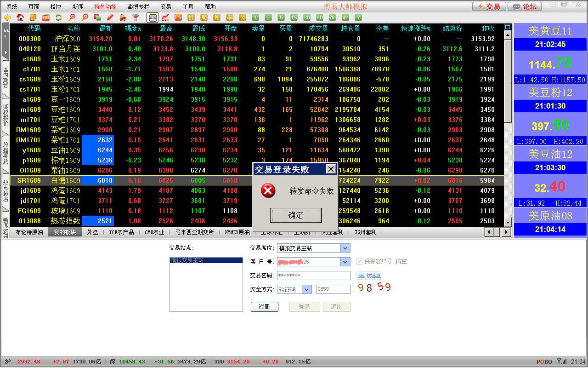Select the 15-minute period button
Image resolution: width=588 pixels, height=368 pixels.
point(294,17)
